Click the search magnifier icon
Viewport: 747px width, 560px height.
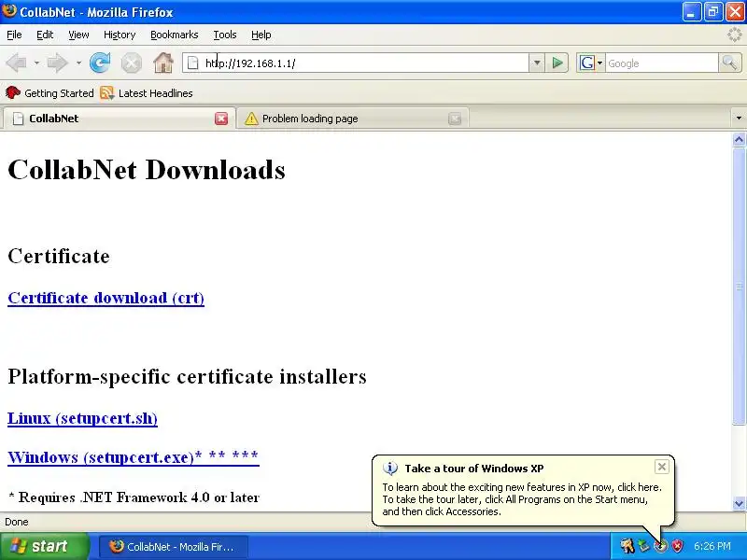729,63
